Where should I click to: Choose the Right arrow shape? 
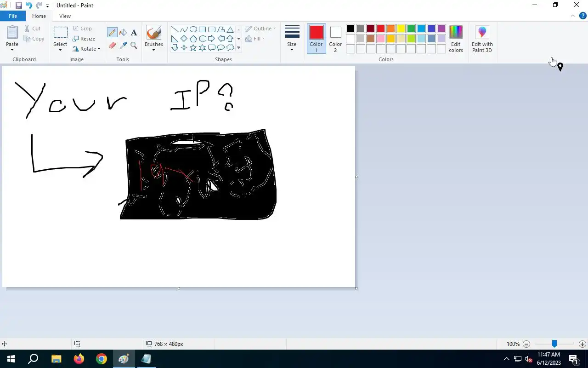pyautogui.click(x=211, y=39)
